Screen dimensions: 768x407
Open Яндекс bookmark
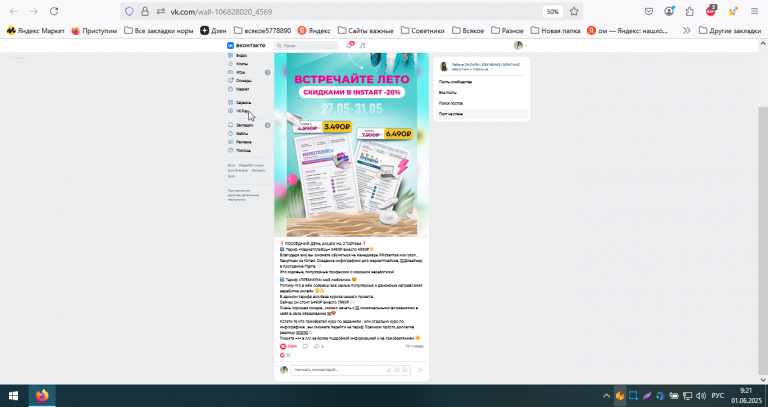(x=314, y=30)
